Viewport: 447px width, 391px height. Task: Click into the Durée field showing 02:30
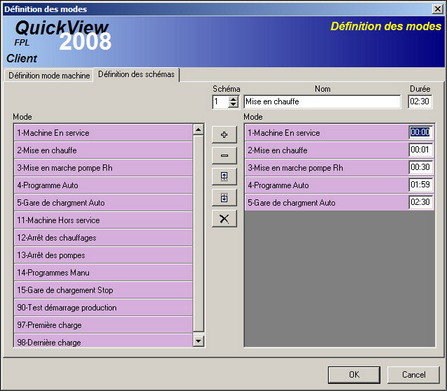420,102
